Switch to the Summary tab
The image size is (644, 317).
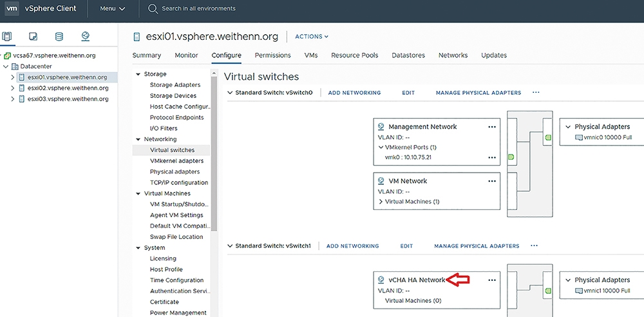147,55
